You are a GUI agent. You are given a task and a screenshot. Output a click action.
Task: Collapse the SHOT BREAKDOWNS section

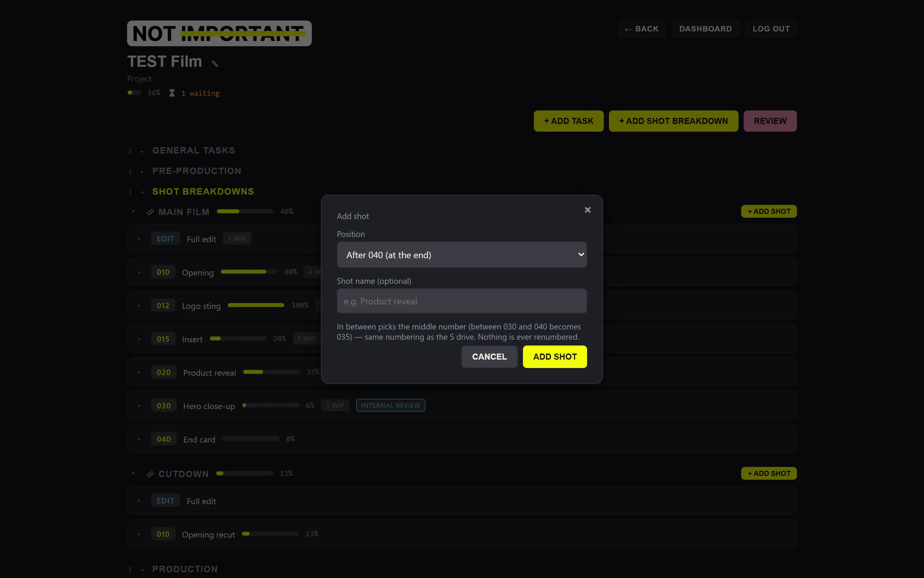(x=142, y=192)
